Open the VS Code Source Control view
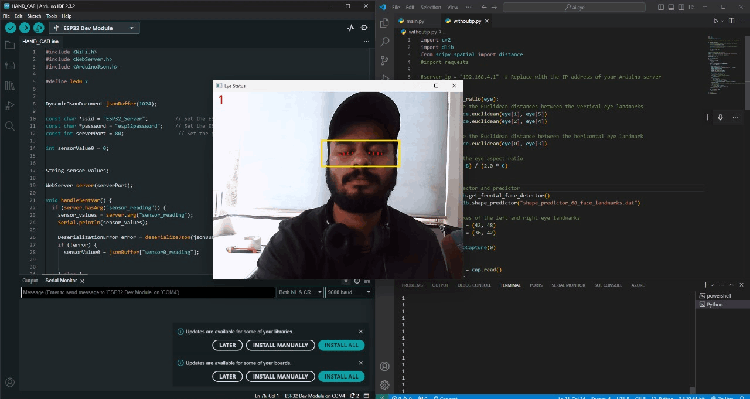The image size is (750, 399). 385,60
